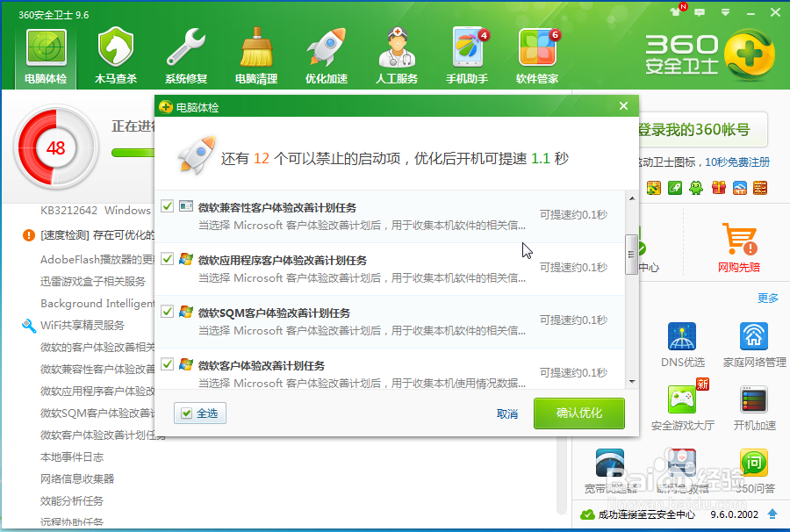Open the feedback message icon in the title bar

[700, 12]
